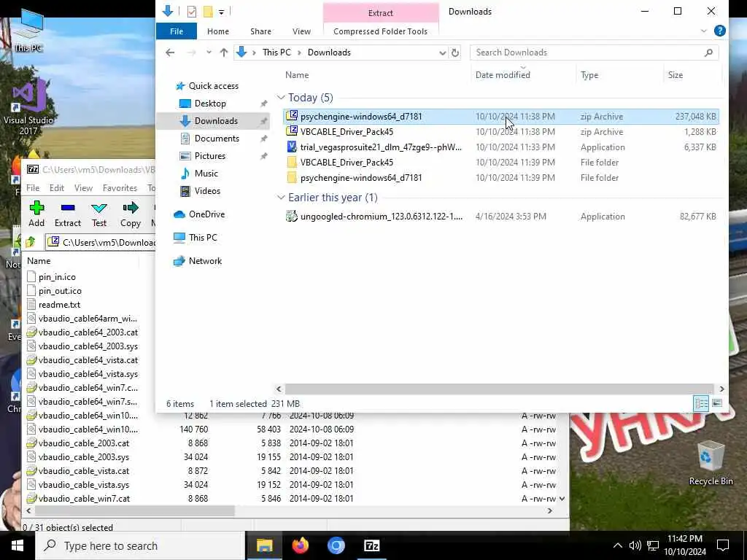Select OneDrive in navigation pane
Screen dimensions: 747x560
tap(206, 214)
